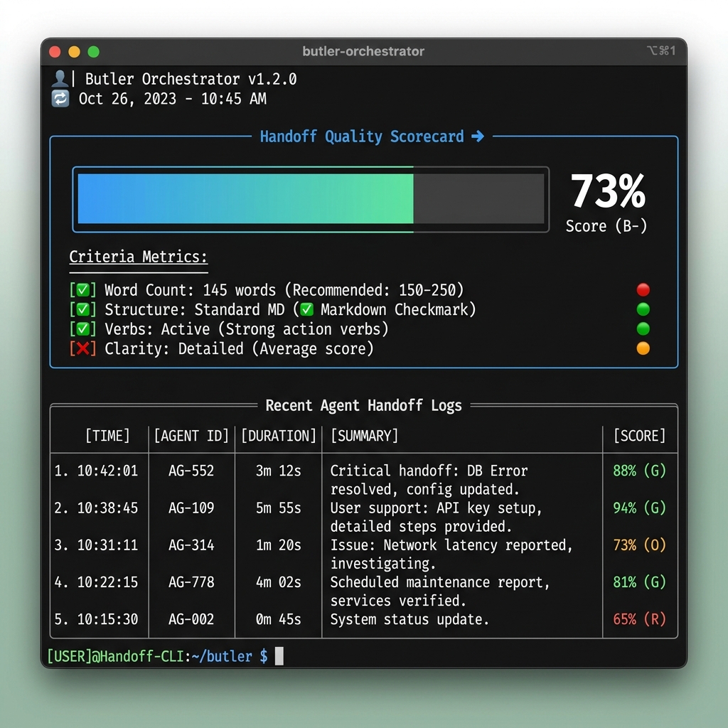The height and width of the screenshot is (728, 728).
Task: Click the ⌥⌘1 shortcut indicator in title bar
Action: click(661, 50)
